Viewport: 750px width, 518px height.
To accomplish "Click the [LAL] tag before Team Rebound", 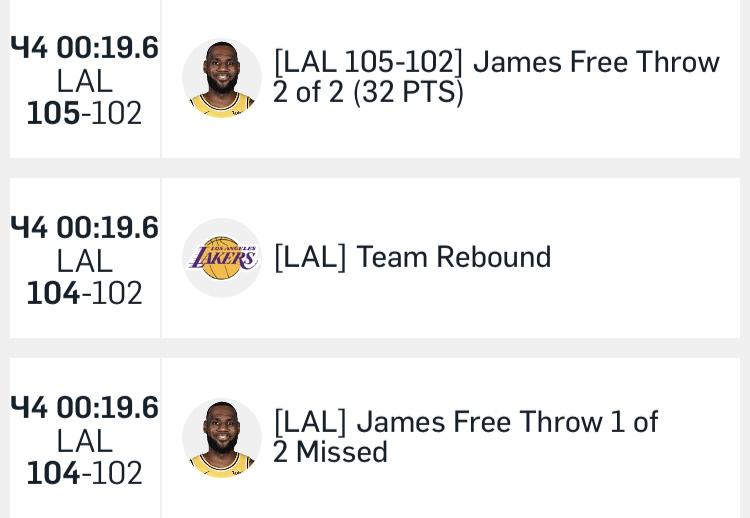I will (x=310, y=257).
